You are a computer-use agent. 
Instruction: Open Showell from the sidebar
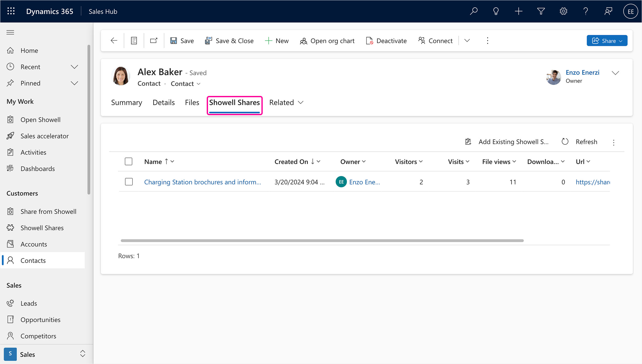[x=40, y=120]
